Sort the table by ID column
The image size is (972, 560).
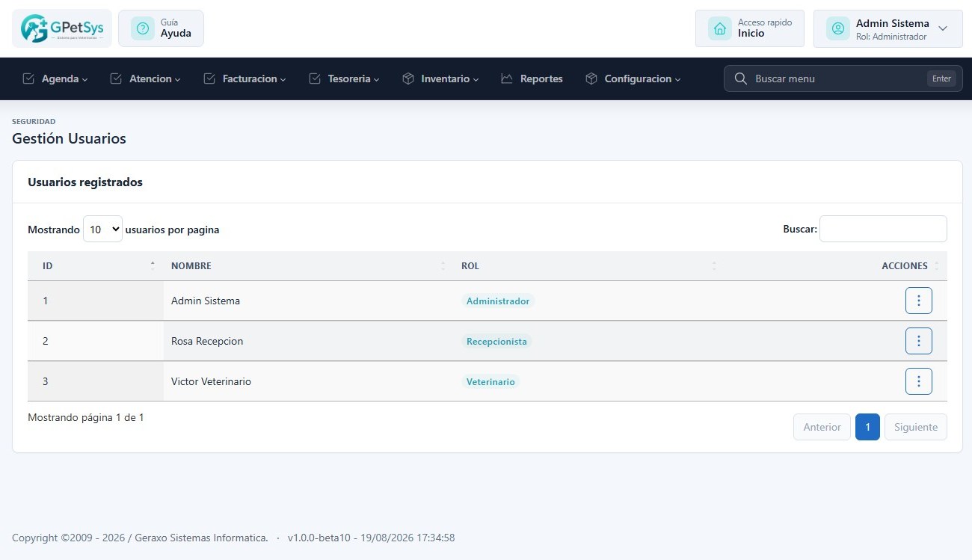[96, 266]
